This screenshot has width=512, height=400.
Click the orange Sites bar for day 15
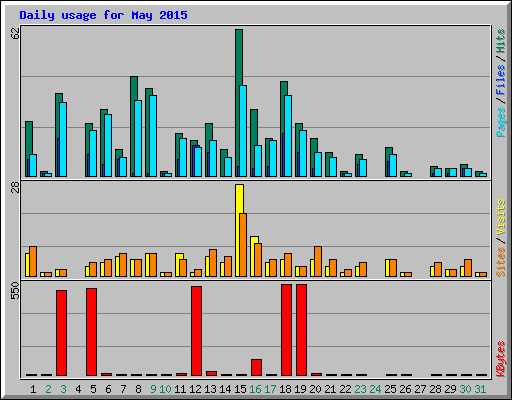pyautogui.click(x=243, y=245)
